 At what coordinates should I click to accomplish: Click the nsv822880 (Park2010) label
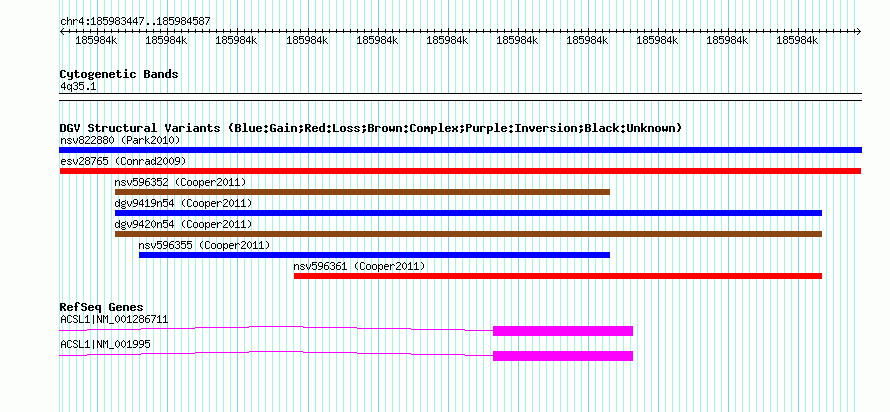pyautogui.click(x=120, y=140)
